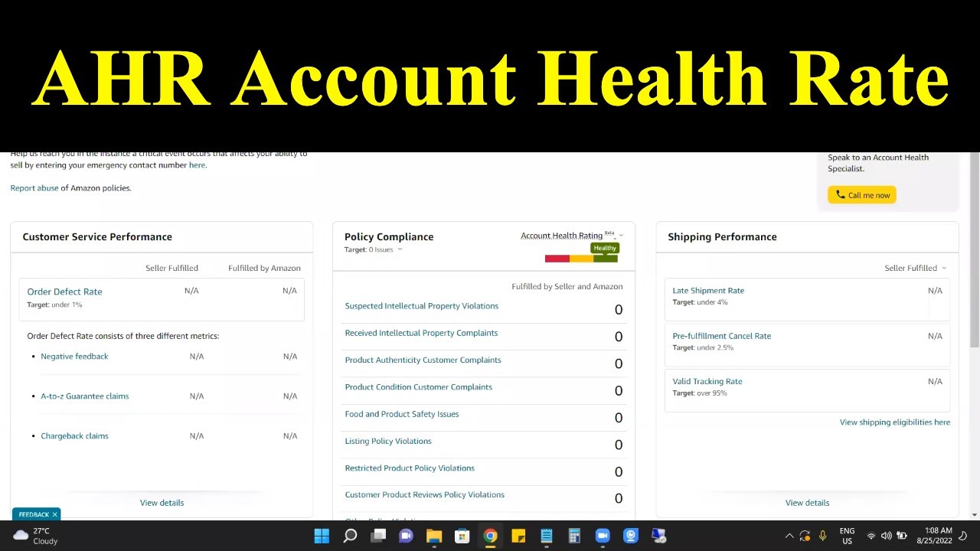Open the Notepad taskbar icon
Viewport: 980px width, 551px height.
coord(547,536)
